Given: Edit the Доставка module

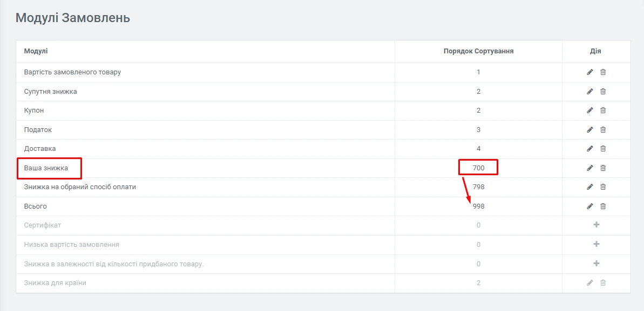Looking at the screenshot, I should [x=590, y=149].
